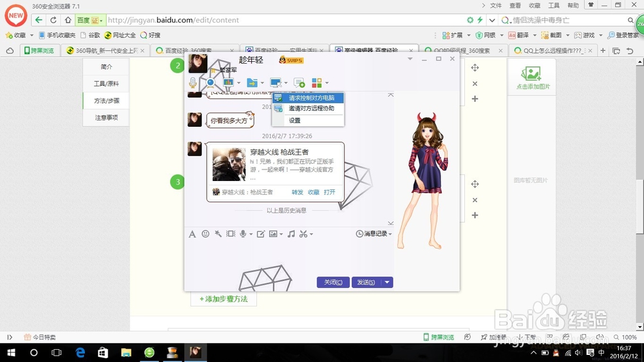Screen dimensions: 644x362
Task: Open the presentation sharing icon in QQ toolbar
Action: point(228,82)
